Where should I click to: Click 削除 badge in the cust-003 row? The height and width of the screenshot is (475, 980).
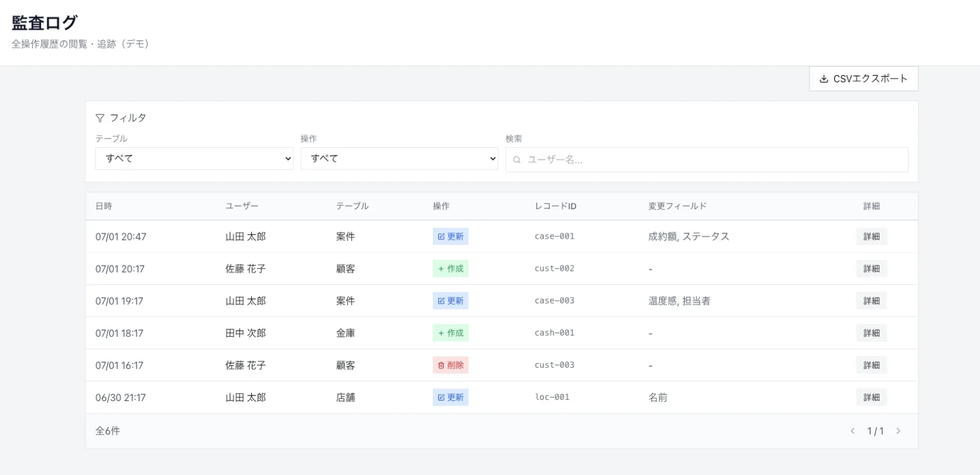tap(450, 365)
